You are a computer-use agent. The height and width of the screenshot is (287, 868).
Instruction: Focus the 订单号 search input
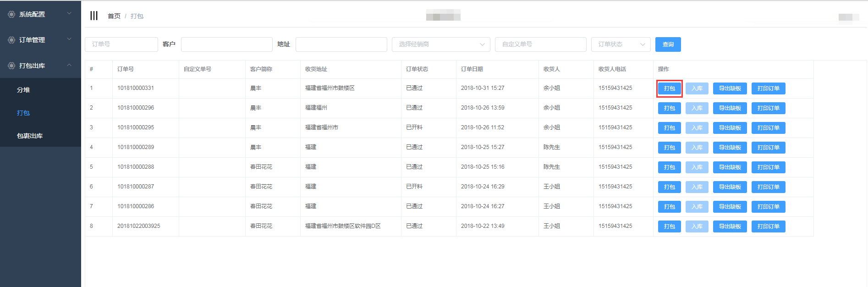pyautogui.click(x=121, y=44)
